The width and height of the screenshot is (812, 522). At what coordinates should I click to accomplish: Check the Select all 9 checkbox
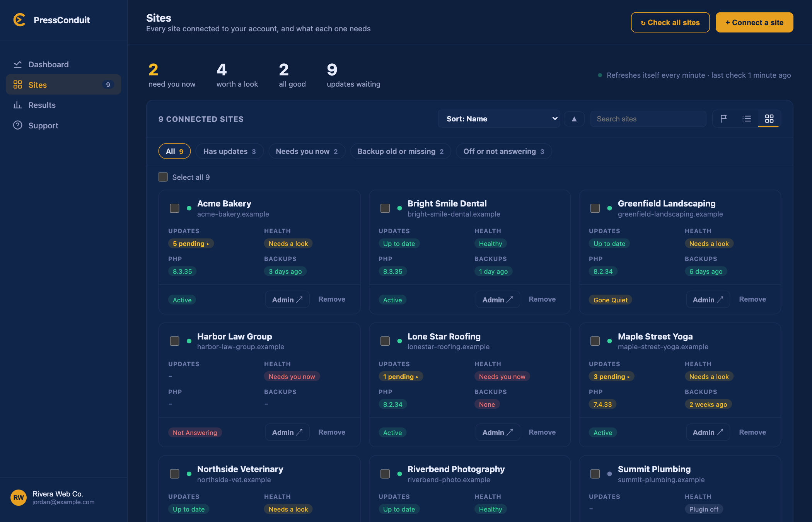coord(163,177)
